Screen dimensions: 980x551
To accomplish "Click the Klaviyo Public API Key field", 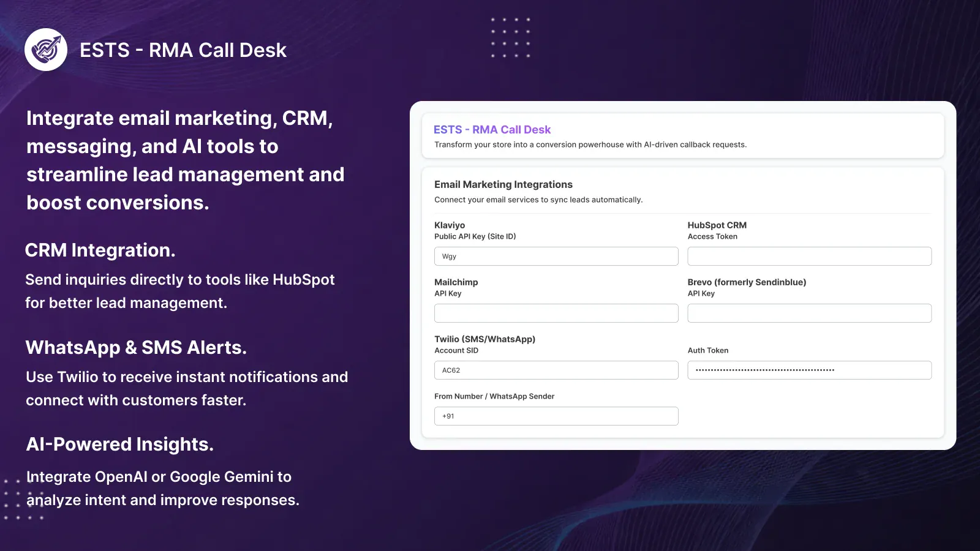I will (x=556, y=256).
